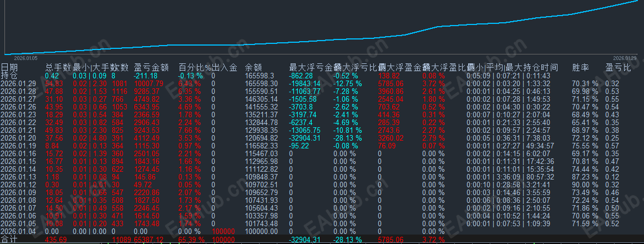Click the 余额 column header
The image size is (644, 244).
253,67
